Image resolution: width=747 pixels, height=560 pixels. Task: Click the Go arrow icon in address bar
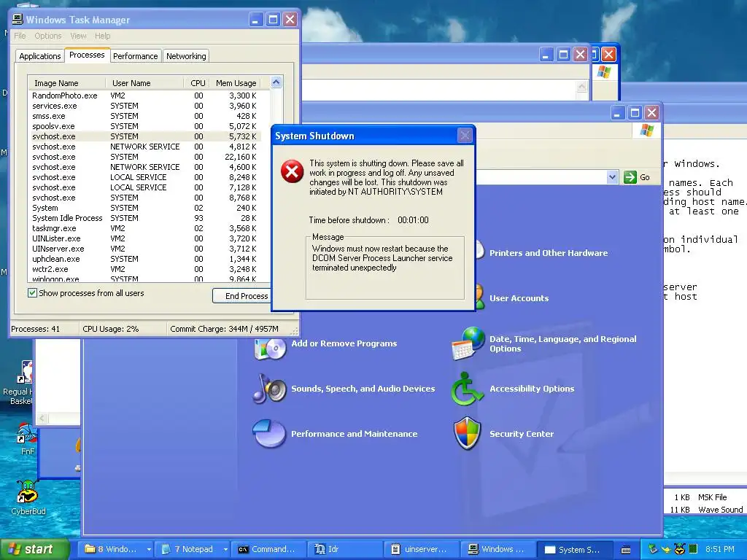(x=630, y=177)
